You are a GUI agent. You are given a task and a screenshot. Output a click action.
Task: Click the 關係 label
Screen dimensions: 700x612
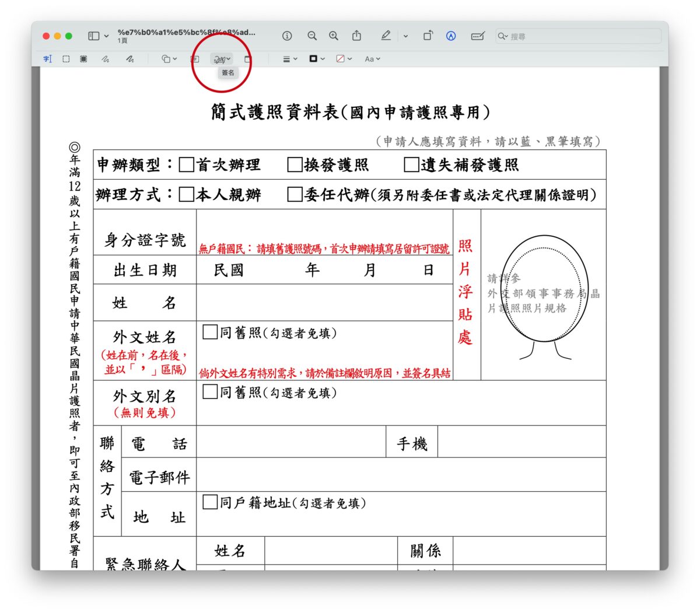pyautogui.click(x=425, y=550)
